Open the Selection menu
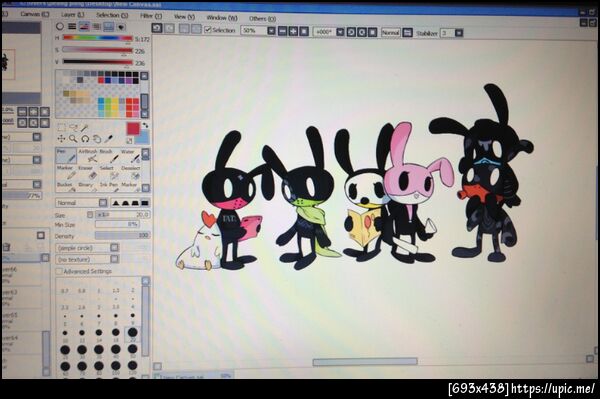The width and height of the screenshot is (600, 399). click(112, 15)
